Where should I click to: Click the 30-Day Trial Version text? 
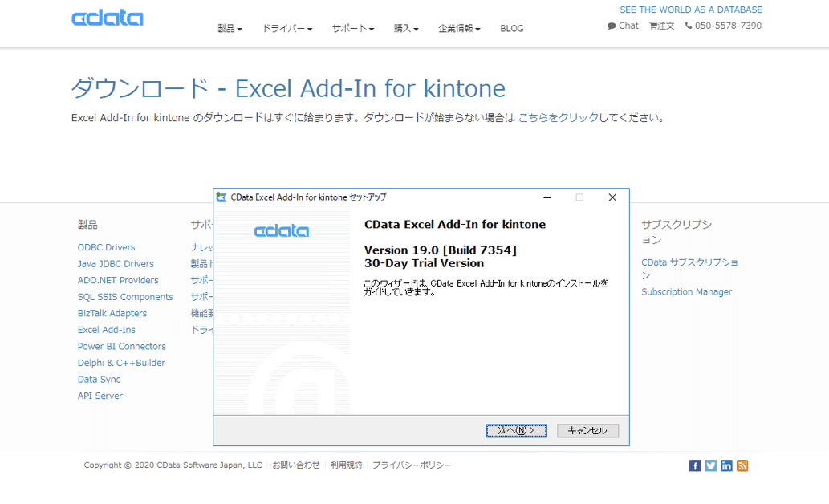coord(424,263)
